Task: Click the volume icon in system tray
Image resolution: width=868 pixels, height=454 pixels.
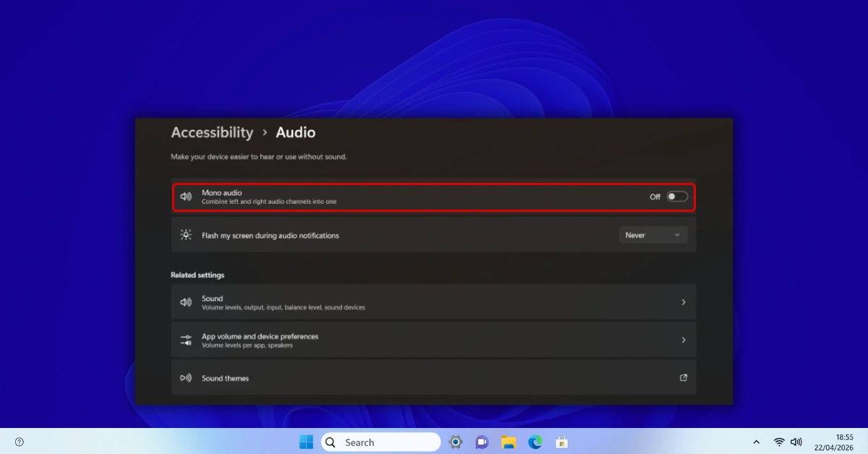Action: click(x=796, y=441)
